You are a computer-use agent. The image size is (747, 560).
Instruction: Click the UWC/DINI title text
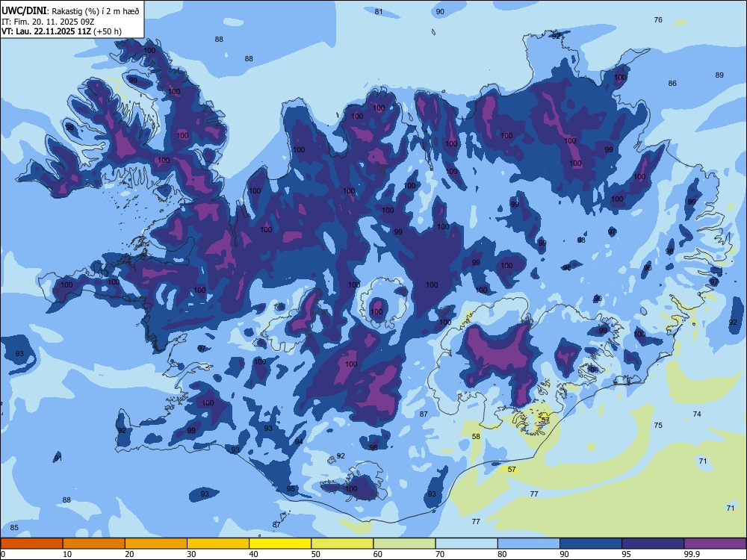coord(24,10)
